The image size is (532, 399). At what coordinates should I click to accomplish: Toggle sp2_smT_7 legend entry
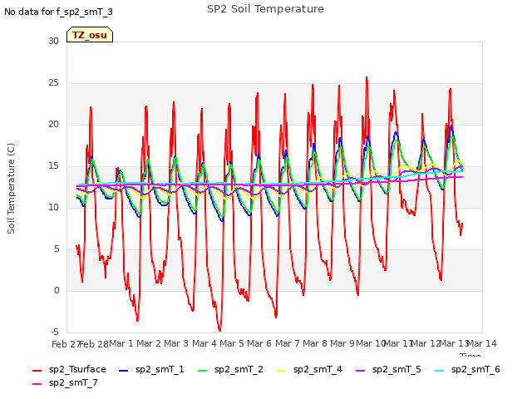[x=65, y=382]
